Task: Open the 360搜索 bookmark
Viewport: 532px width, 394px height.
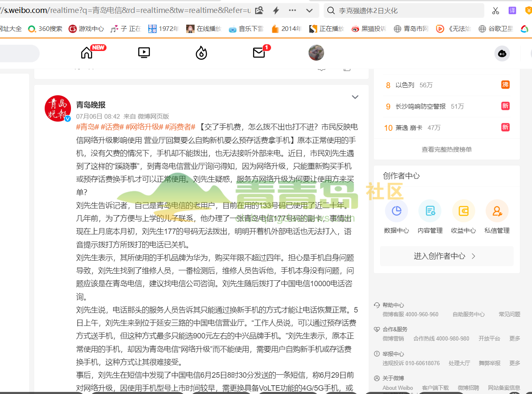Action: [x=45, y=29]
